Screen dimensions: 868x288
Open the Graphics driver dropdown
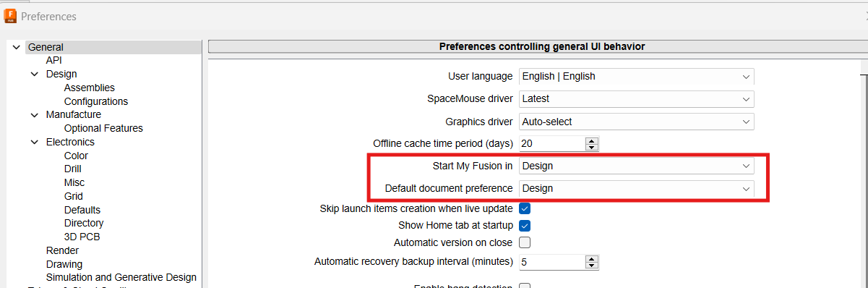tap(636, 122)
